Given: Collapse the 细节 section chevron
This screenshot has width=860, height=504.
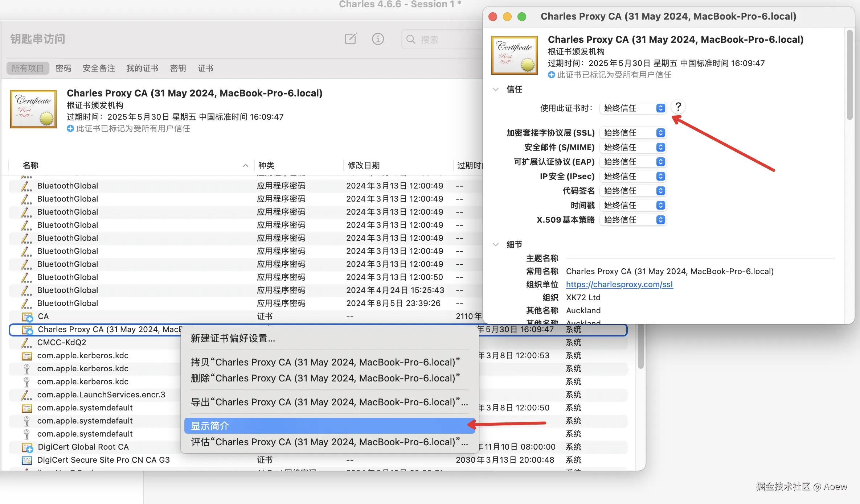Looking at the screenshot, I should coord(496,244).
